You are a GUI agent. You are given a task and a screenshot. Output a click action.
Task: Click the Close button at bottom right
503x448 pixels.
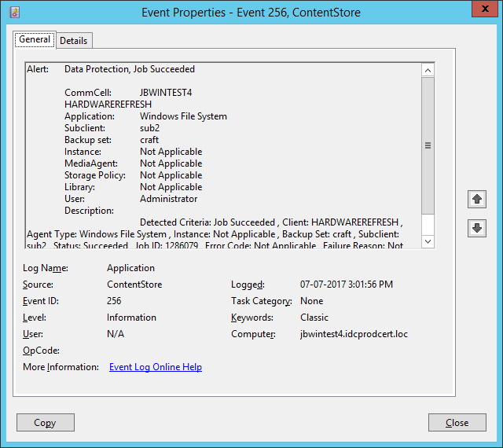(x=457, y=423)
